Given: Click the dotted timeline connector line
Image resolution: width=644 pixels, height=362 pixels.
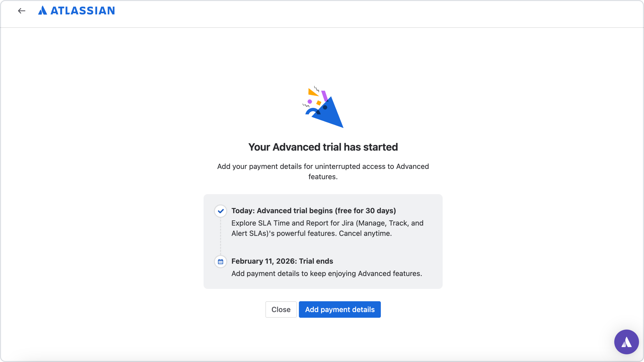Looking at the screenshot, I should [x=221, y=236].
